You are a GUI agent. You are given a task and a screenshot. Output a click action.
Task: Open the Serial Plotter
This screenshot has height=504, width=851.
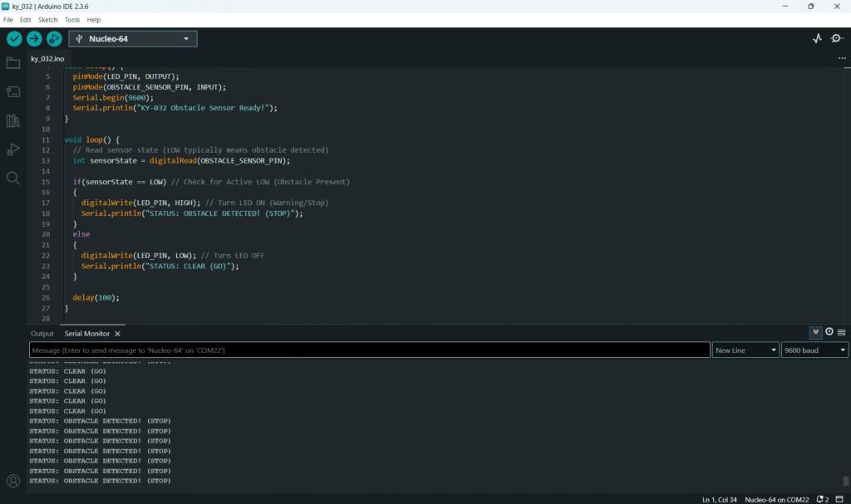pos(817,39)
